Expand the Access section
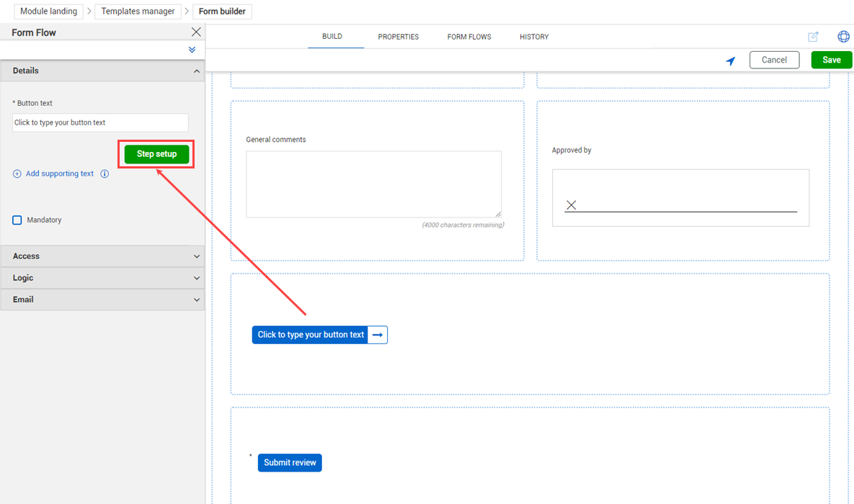This screenshot has height=504, width=854. click(x=197, y=256)
